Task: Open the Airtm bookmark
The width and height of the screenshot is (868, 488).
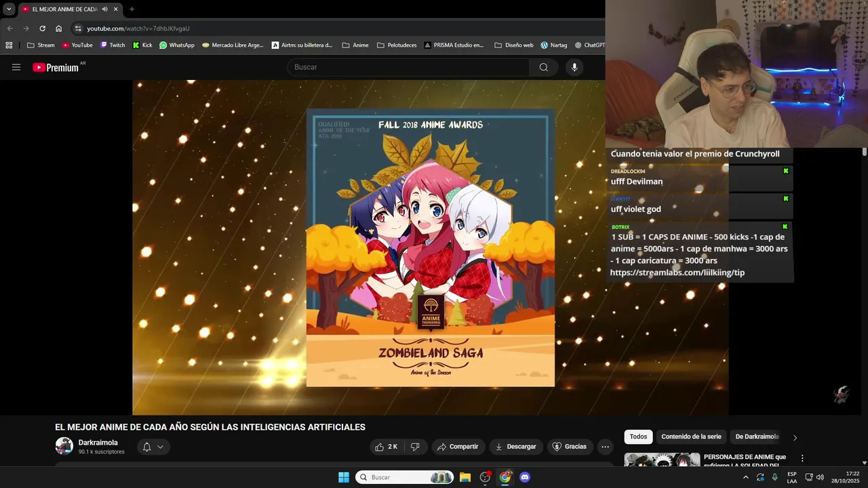Action: pyautogui.click(x=302, y=45)
